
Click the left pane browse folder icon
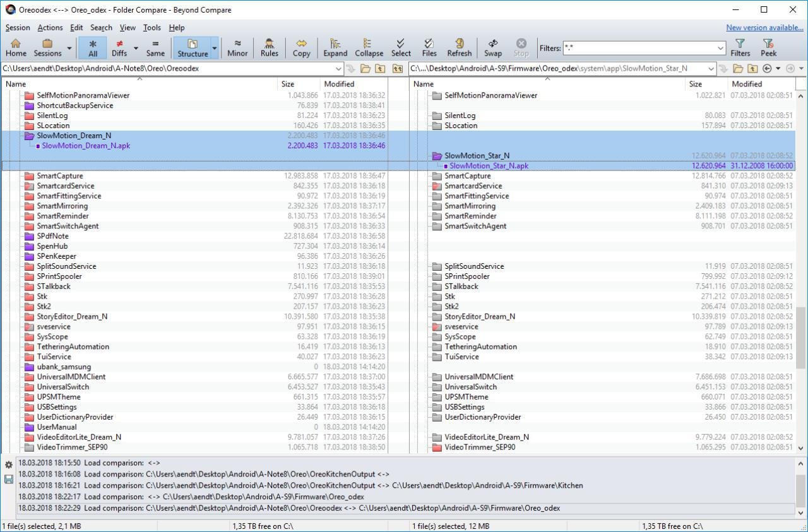[365, 68]
